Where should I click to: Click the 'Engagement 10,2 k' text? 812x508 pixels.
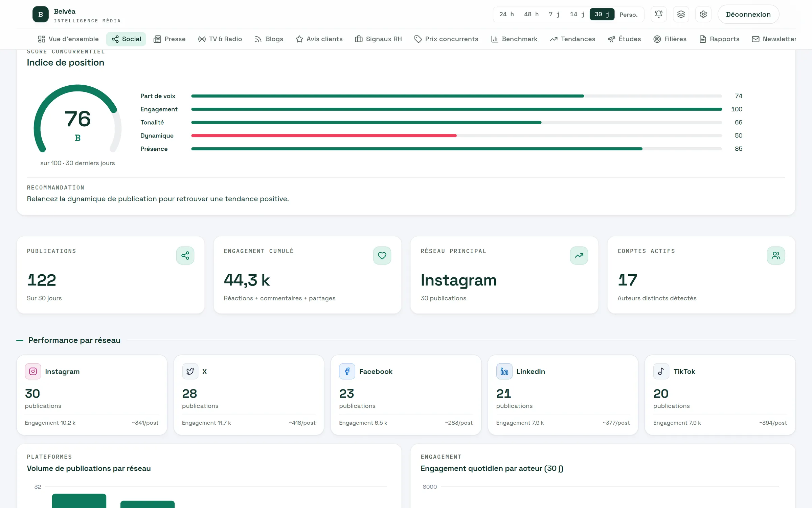click(50, 423)
